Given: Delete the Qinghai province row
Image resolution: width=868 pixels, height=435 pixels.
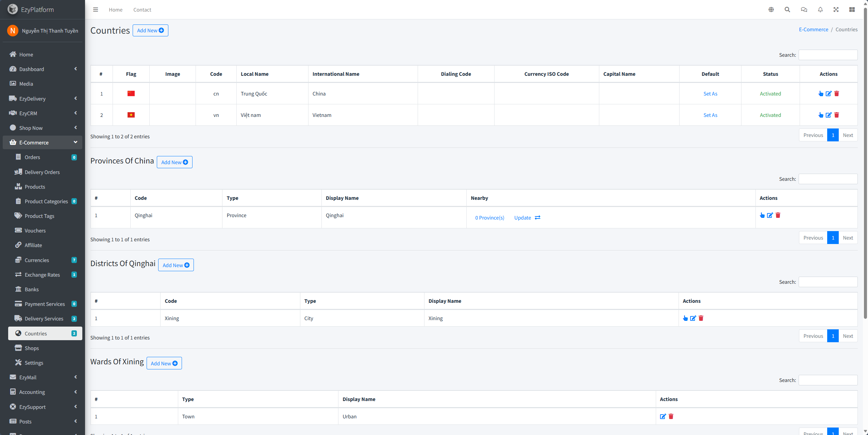Looking at the screenshot, I should click(778, 215).
